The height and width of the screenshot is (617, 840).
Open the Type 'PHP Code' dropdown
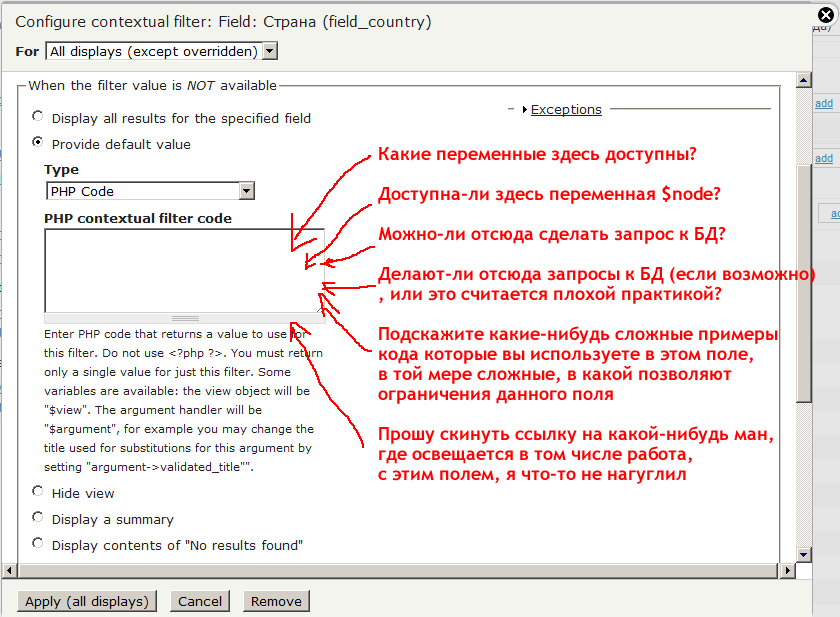click(150, 191)
